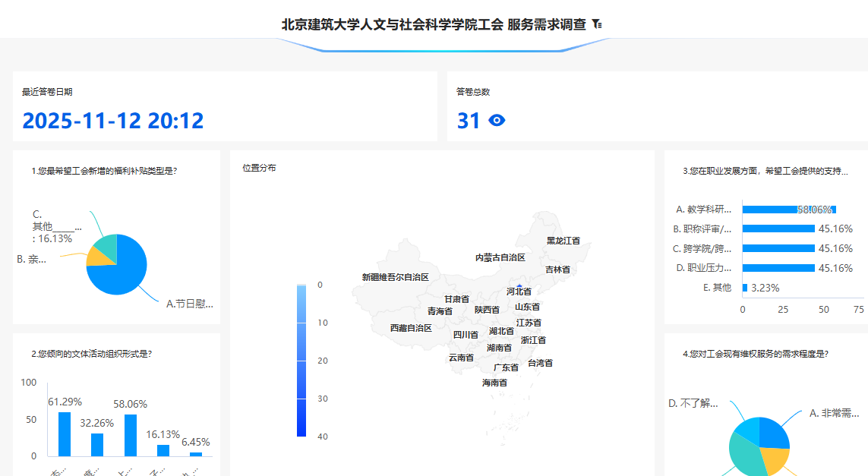
Task: Click the B. 职称评审 horizontal bar
Action: point(778,229)
